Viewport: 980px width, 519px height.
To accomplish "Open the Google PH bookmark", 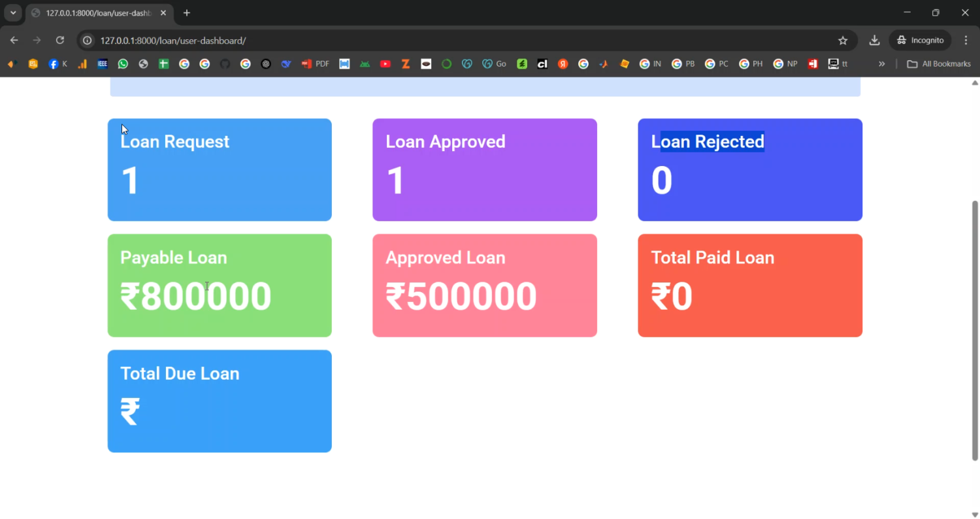I will 751,64.
